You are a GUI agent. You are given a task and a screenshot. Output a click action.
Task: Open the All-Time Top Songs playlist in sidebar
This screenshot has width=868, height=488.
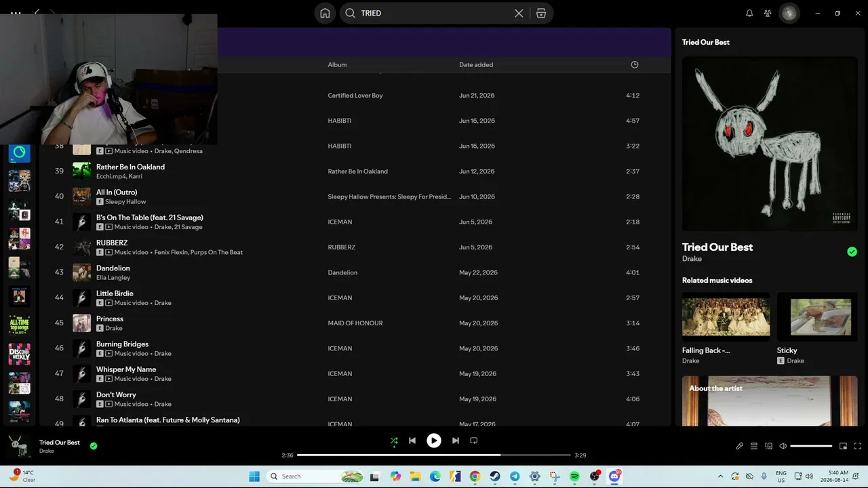tap(19, 325)
